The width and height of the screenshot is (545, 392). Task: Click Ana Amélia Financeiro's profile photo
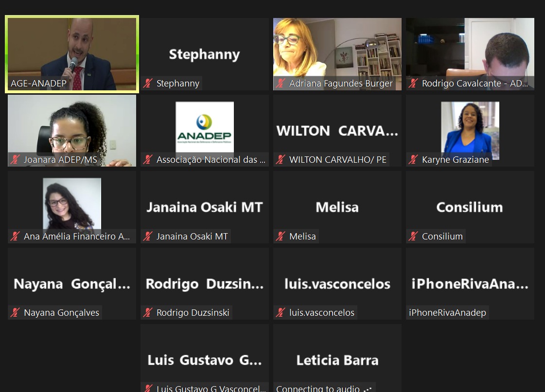(72, 204)
